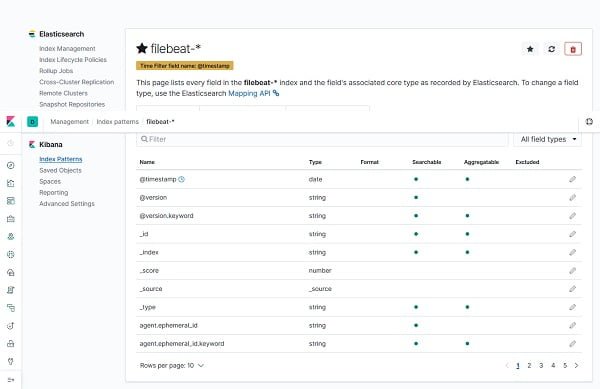Image resolution: width=600 pixels, height=389 pixels.
Task: Click into the Filter search field
Action: tap(322, 139)
